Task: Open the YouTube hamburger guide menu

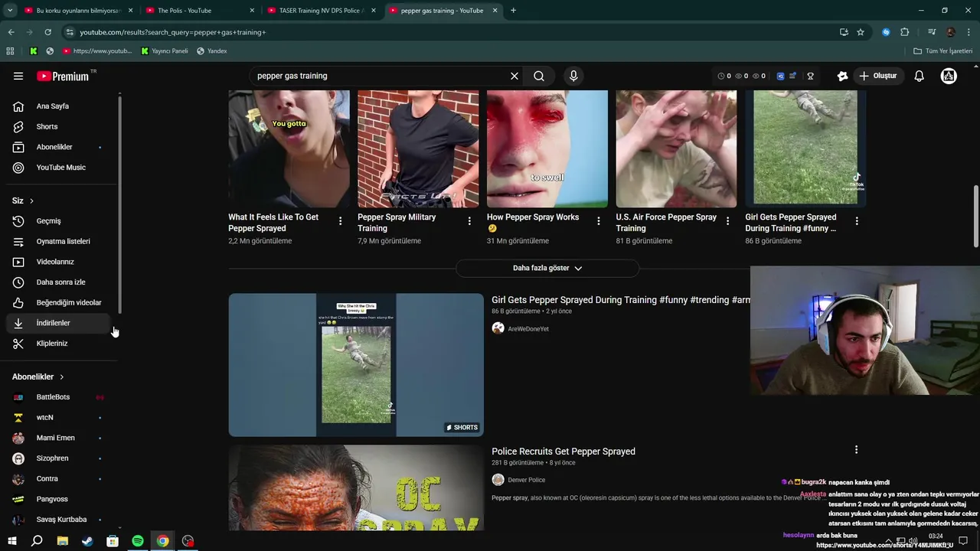Action: point(18,76)
